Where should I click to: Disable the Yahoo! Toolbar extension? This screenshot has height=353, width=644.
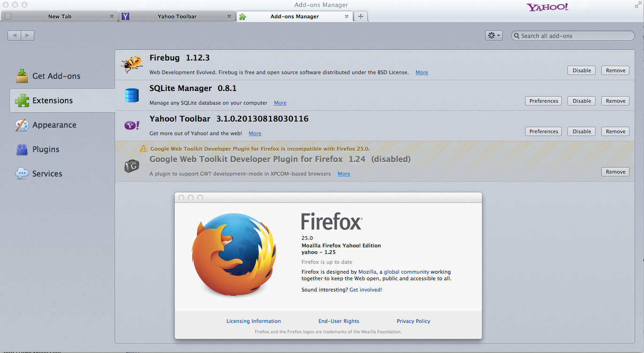point(582,131)
